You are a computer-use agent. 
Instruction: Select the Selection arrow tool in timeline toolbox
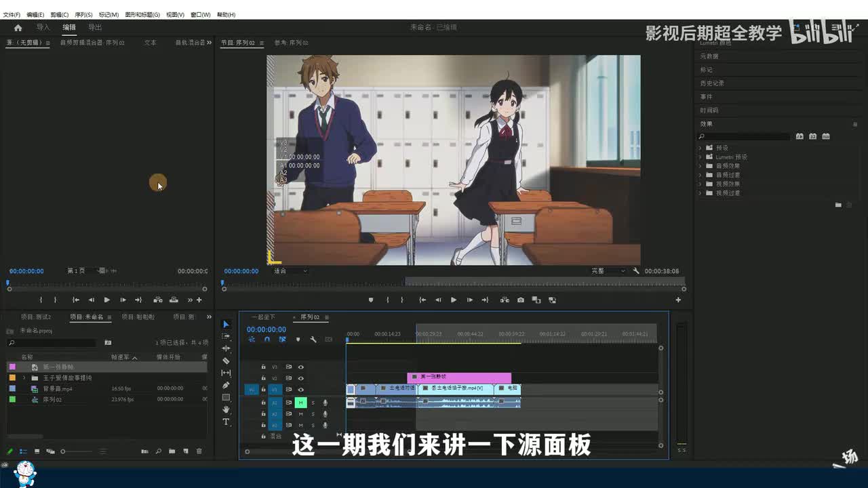coord(226,324)
